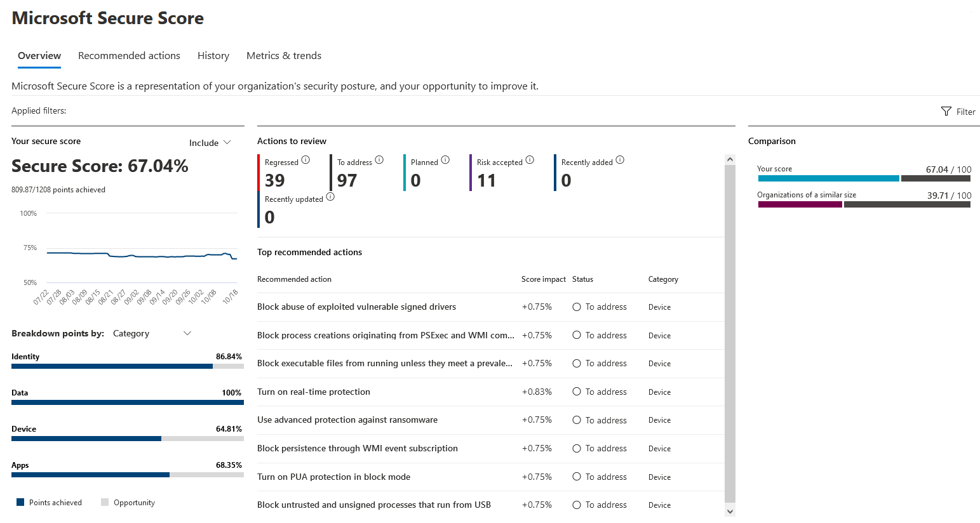Open Breakdown points by Category dropdown
Image resolution: width=980 pixels, height=523 pixels.
click(x=152, y=333)
